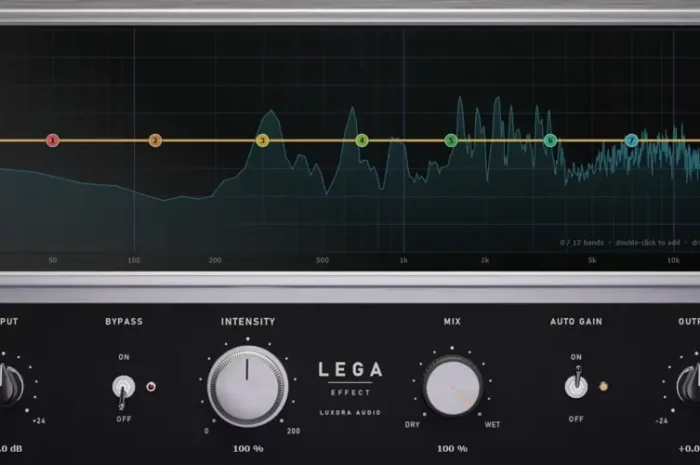
Task: Click the Bypass OFF position label
Action: click(x=124, y=419)
